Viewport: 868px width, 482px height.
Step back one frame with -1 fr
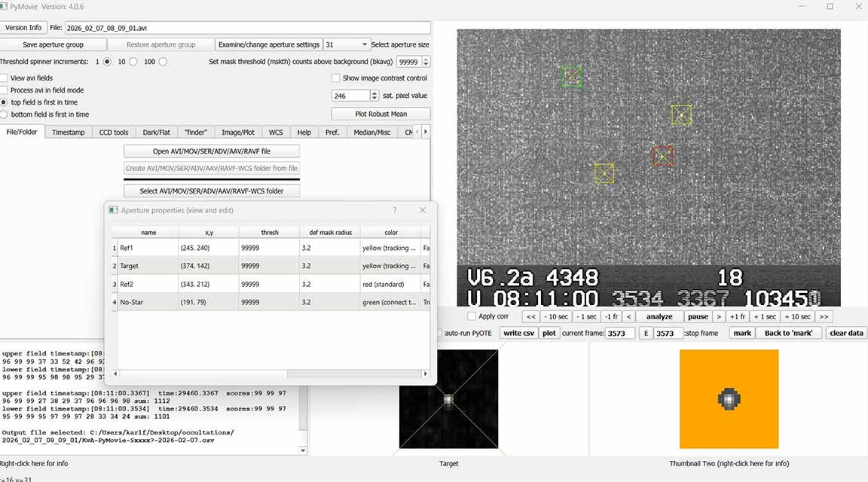611,316
